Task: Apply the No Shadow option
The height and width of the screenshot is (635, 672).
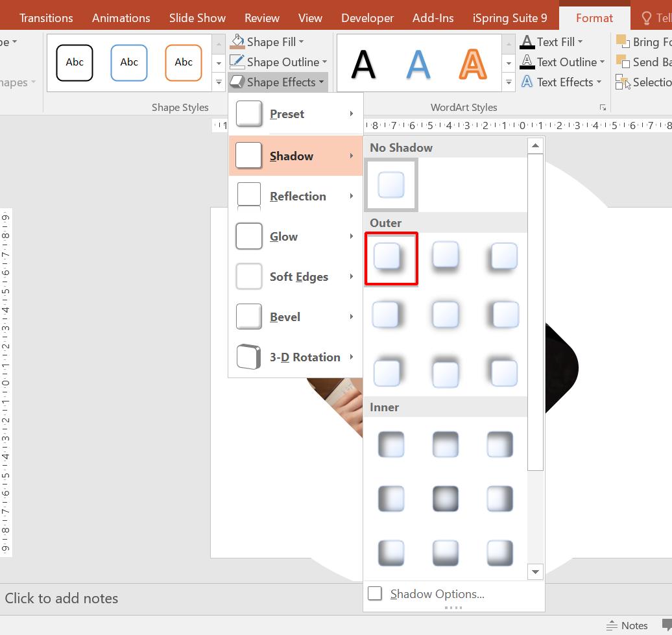Action: click(x=391, y=185)
